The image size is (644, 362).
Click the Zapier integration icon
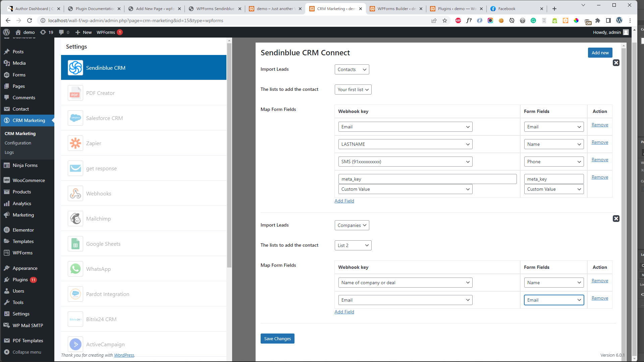click(75, 143)
